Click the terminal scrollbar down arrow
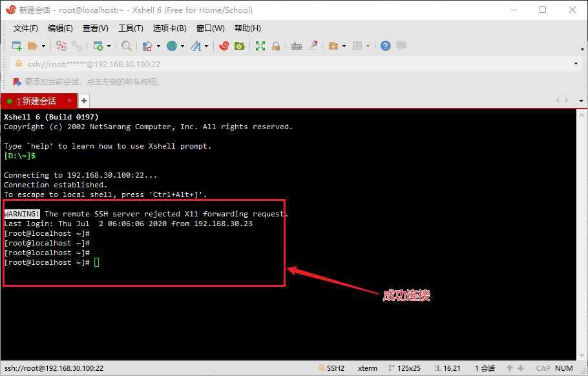 coord(582,355)
